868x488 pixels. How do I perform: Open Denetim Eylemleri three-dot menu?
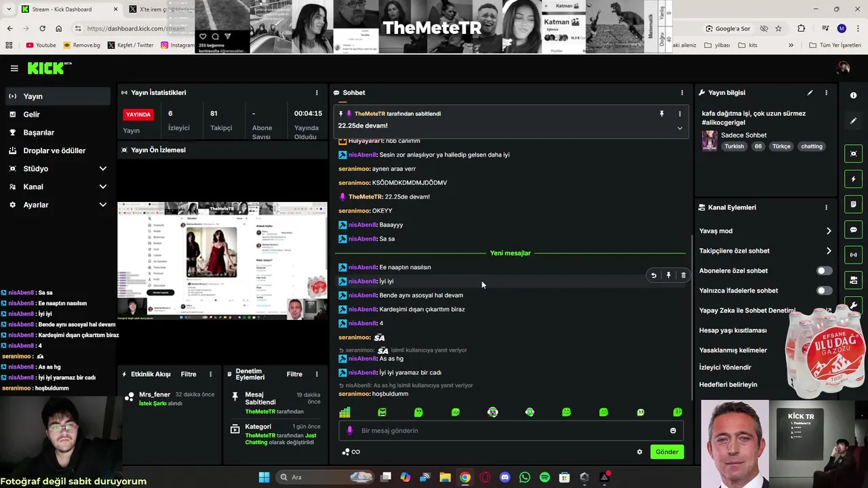pos(316,374)
